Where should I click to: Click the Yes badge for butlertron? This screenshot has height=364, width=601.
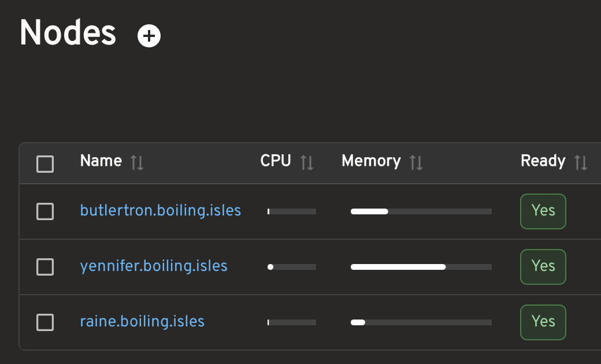click(543, 211)
